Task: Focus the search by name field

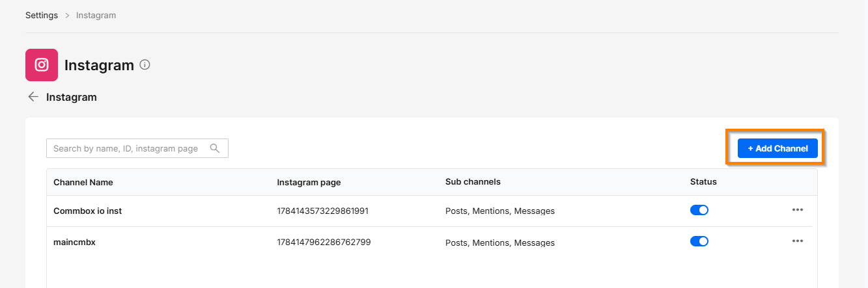Action: click(x=137, y=148)
